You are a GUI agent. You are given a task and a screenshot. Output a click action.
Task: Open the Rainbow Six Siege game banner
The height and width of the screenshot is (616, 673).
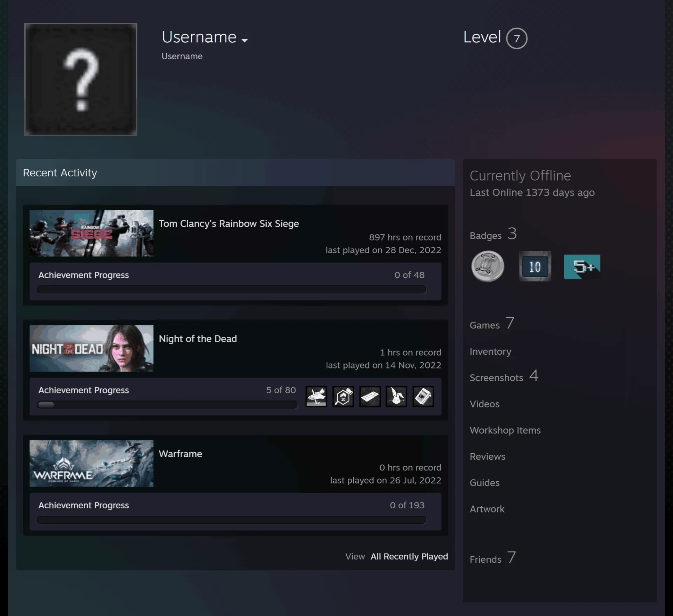pyautogui.click(x=91, y=233)
